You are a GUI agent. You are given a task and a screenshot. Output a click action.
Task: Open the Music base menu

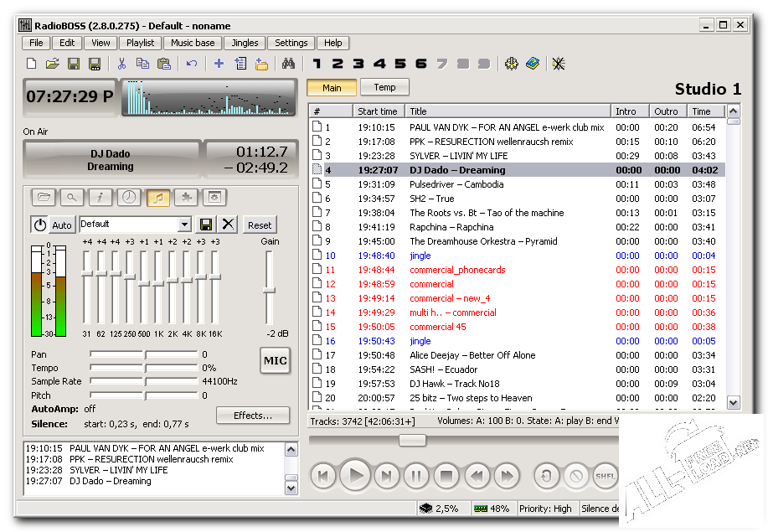point(193,43)
